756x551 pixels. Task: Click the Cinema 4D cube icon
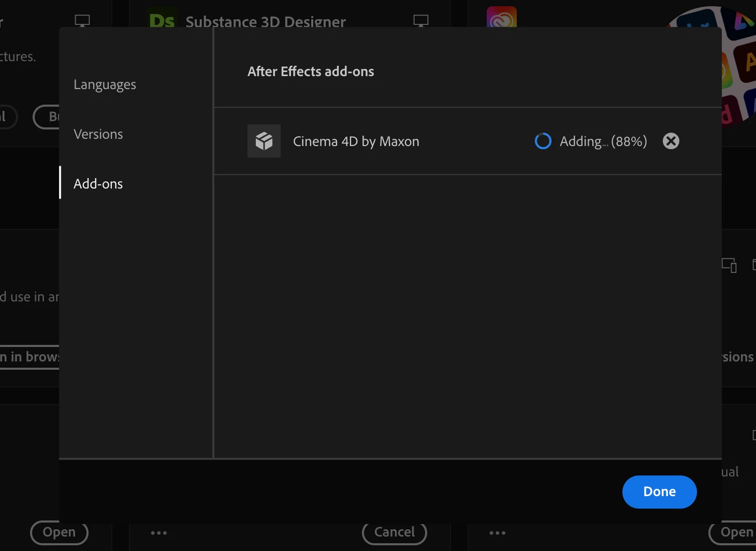coord(264,141)
